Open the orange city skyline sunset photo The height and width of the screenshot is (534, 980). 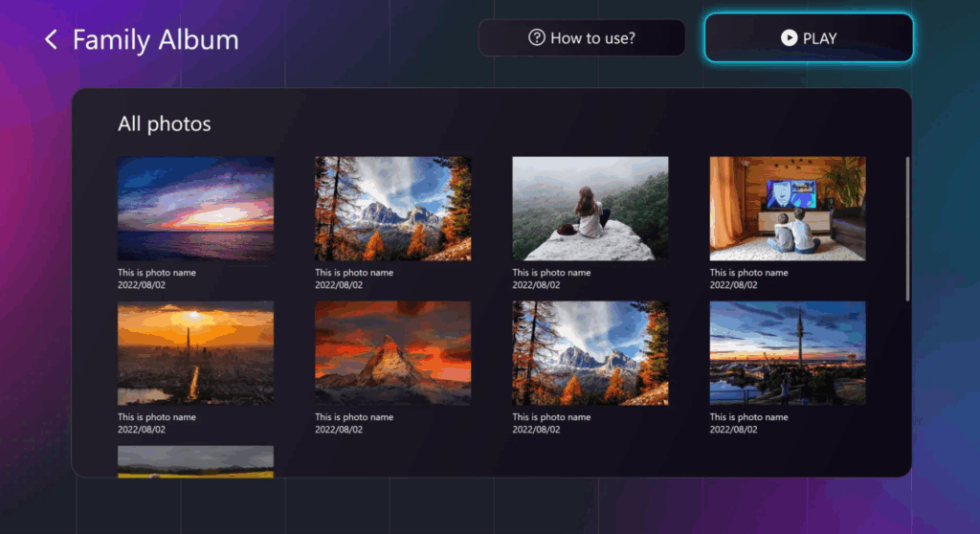pyautogui.click(x=195, y=353)
